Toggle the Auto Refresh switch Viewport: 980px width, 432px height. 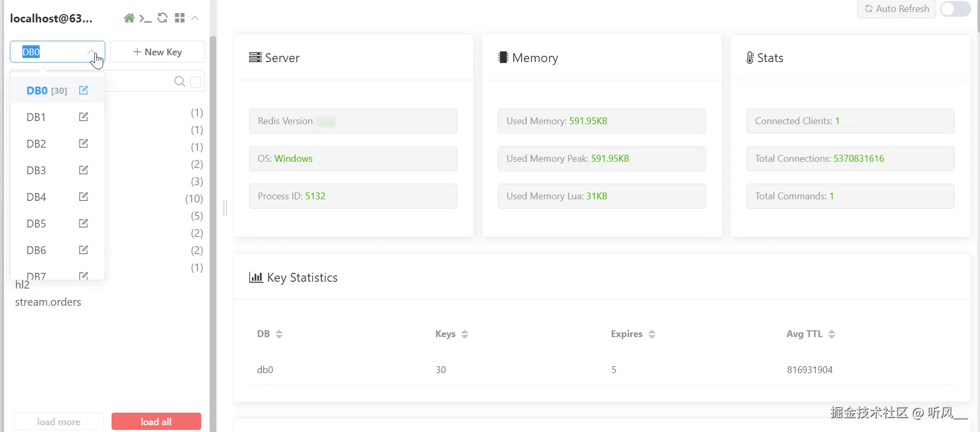click(x=955, y=9)
